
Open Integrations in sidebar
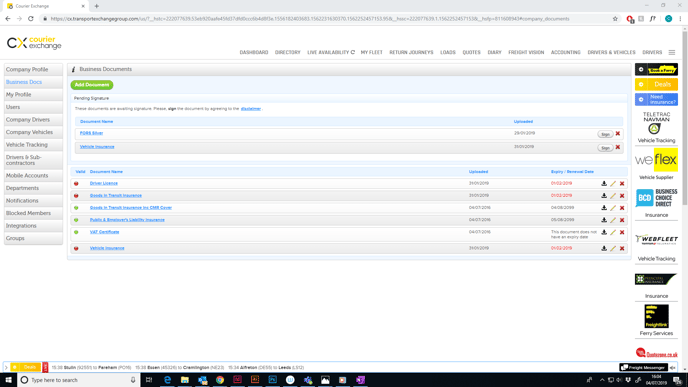coord(33,226)
